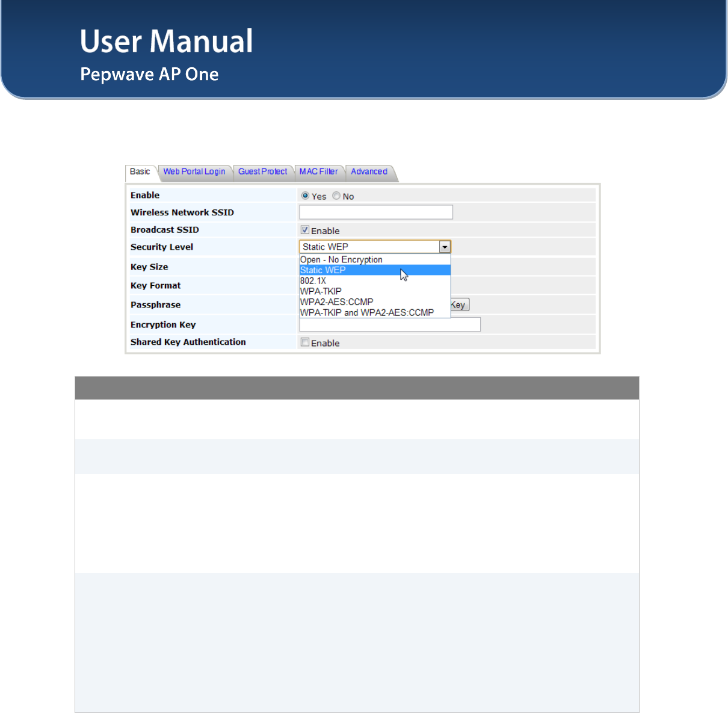Switch to the Basic tab
The width and height of the screenshot is (728, 713).
[x=140, y=172]
